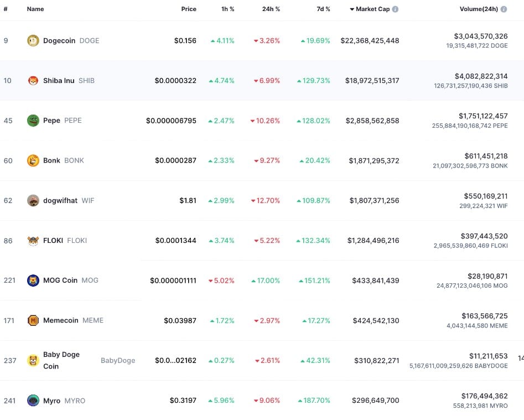524x420 pixels.
Task: Sort by 1h % column header
Action: coord(227,9)
